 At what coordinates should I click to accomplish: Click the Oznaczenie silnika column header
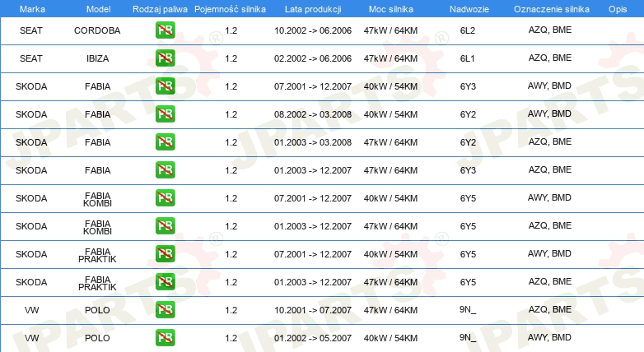click(x=552, y=9)
